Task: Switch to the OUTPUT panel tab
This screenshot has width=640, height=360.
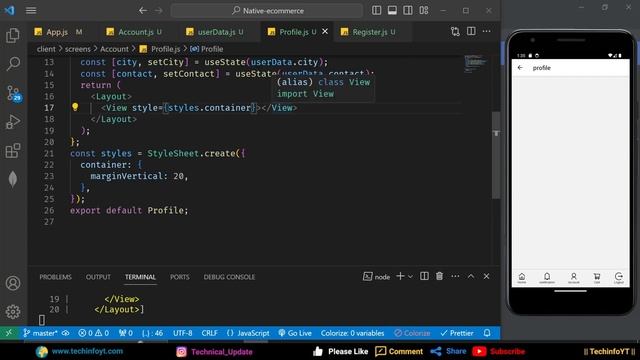Action: 98,277
